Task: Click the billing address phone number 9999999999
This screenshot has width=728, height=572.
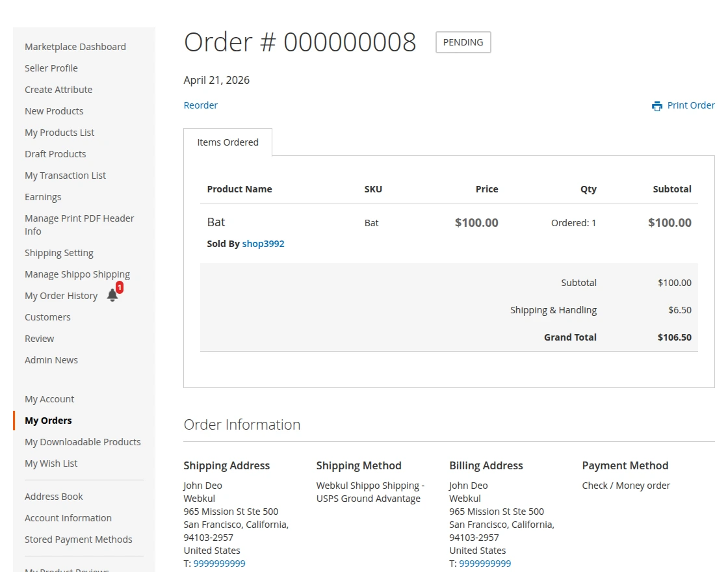Action: pos(485,564)
